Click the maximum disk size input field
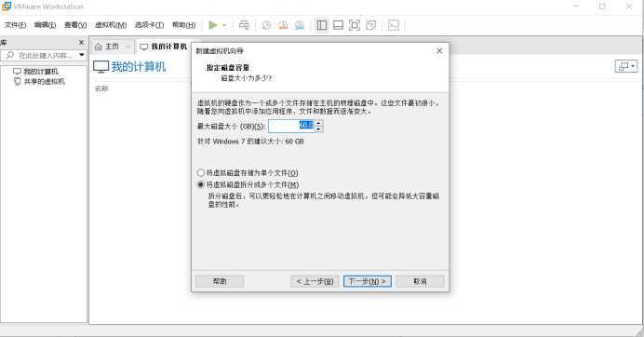644x337 pixels. pos(291,126)
